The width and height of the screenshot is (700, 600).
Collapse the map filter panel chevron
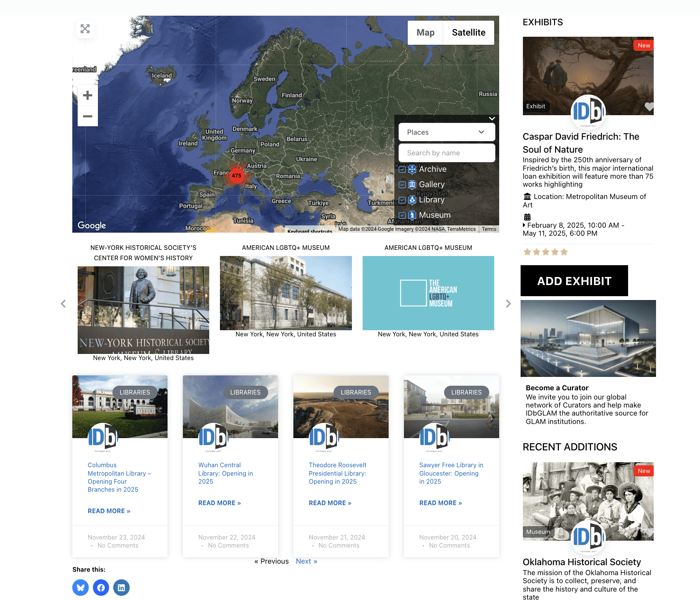click(x=492, y=119)
